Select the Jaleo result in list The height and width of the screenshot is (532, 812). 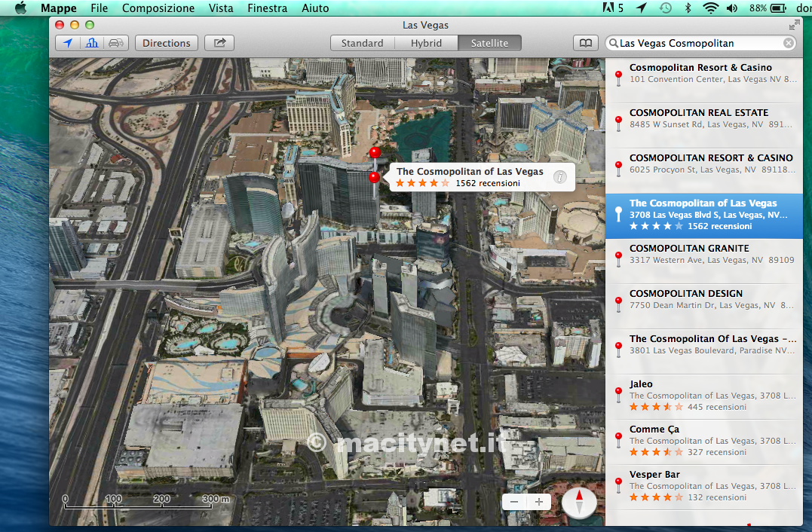tap(704, 396)
